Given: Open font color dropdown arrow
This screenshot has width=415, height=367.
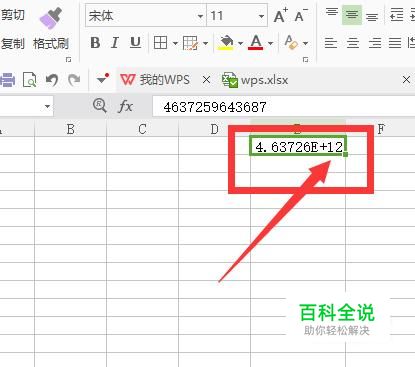Looking at the screenshot, I should 270,43.
